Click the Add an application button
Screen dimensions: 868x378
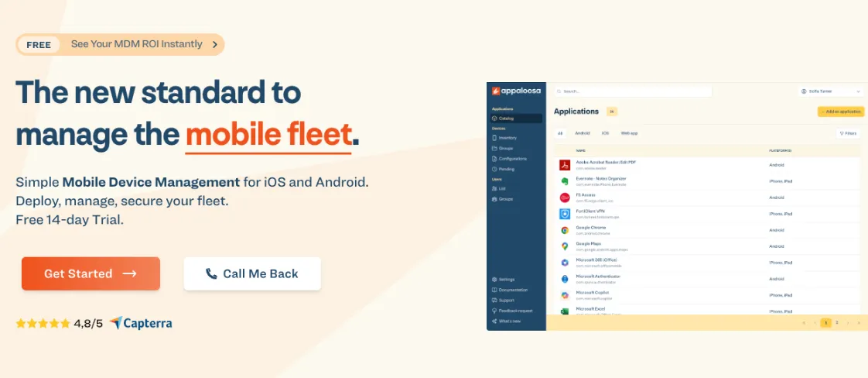[x=841, y=112]
